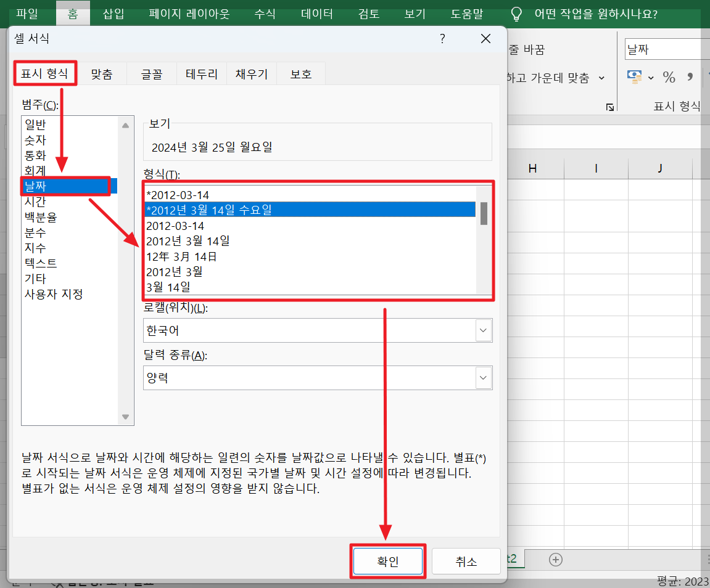This screenshot has width=710, height=588.
Task: Open the 데이터 ribbon tab
Action: point(316,14)
